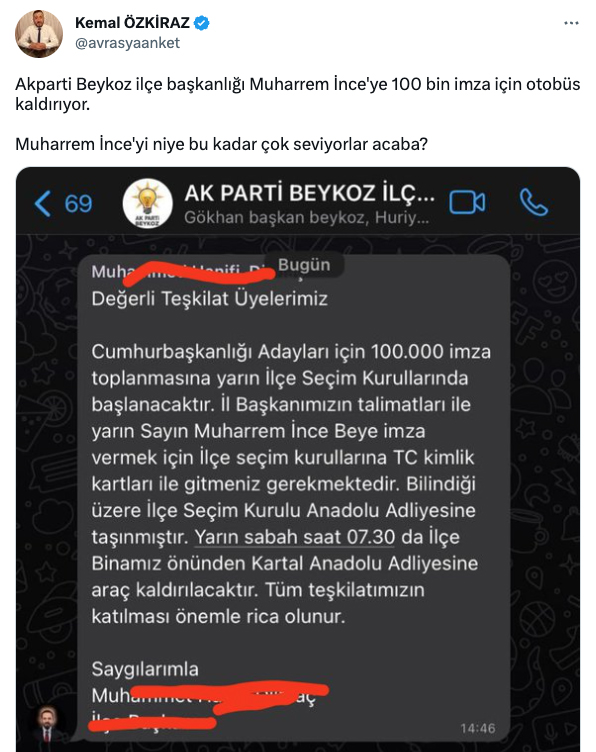Click the 14:46 message timestamp
This screenshot has width=596, height=752.
point(478,728)
